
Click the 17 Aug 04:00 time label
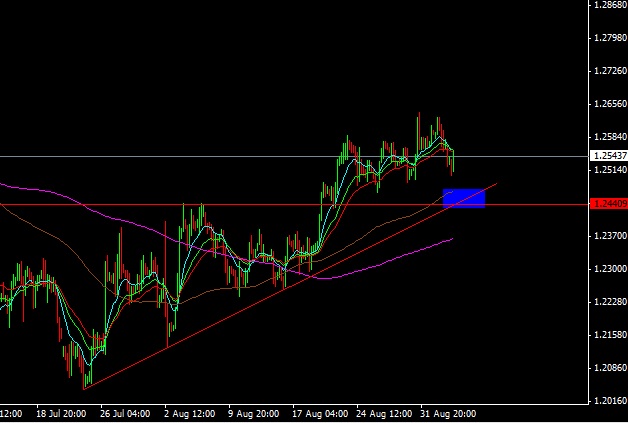click(x=320, y=413)
